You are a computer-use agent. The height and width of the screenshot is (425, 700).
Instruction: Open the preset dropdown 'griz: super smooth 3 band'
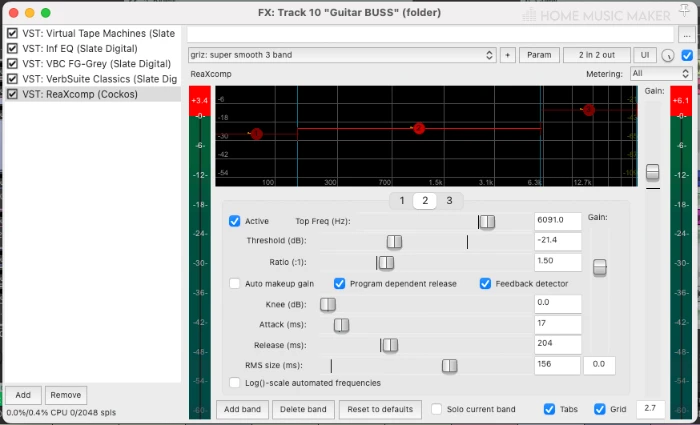(x=342, y=55)
